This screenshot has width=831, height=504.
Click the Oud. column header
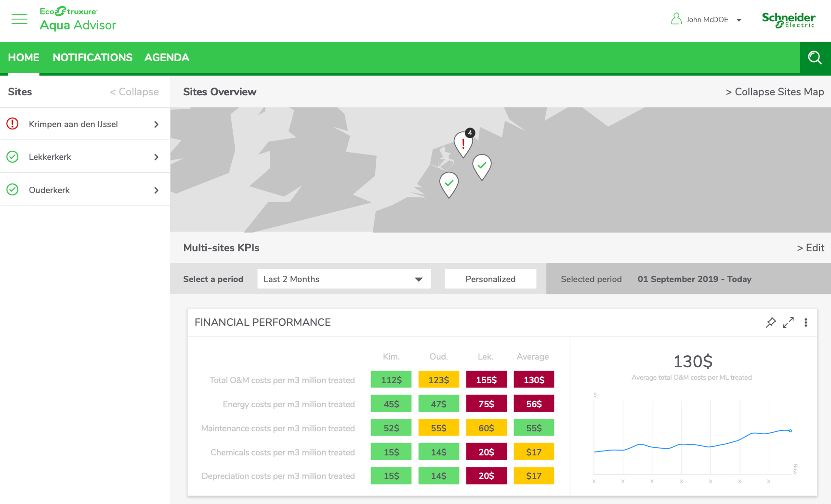point(438,357)
